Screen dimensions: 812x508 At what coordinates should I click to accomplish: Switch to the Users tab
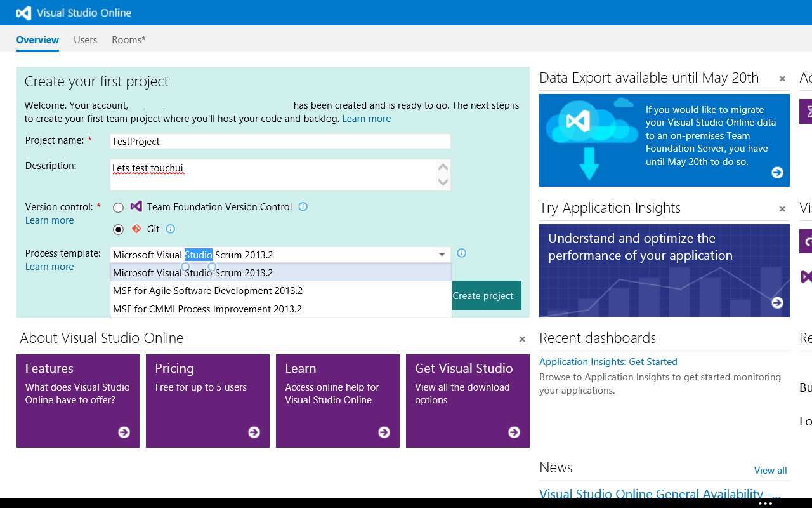click(x=85, y=39)
